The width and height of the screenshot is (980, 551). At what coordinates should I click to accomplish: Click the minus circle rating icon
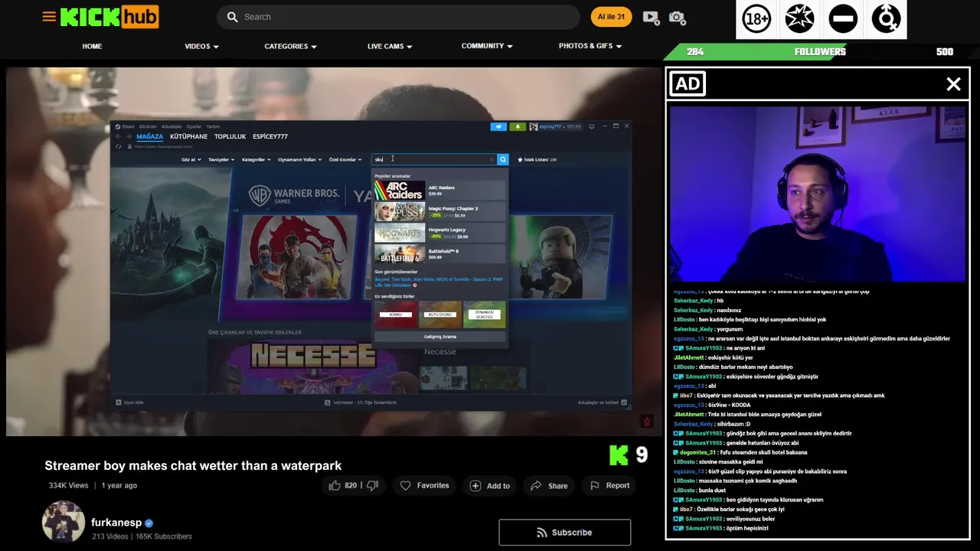(x=843, y=19)
